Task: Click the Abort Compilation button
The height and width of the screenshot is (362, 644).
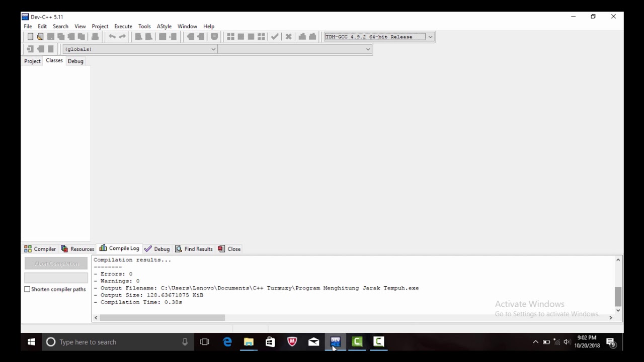Action: [x=56, y=263]
